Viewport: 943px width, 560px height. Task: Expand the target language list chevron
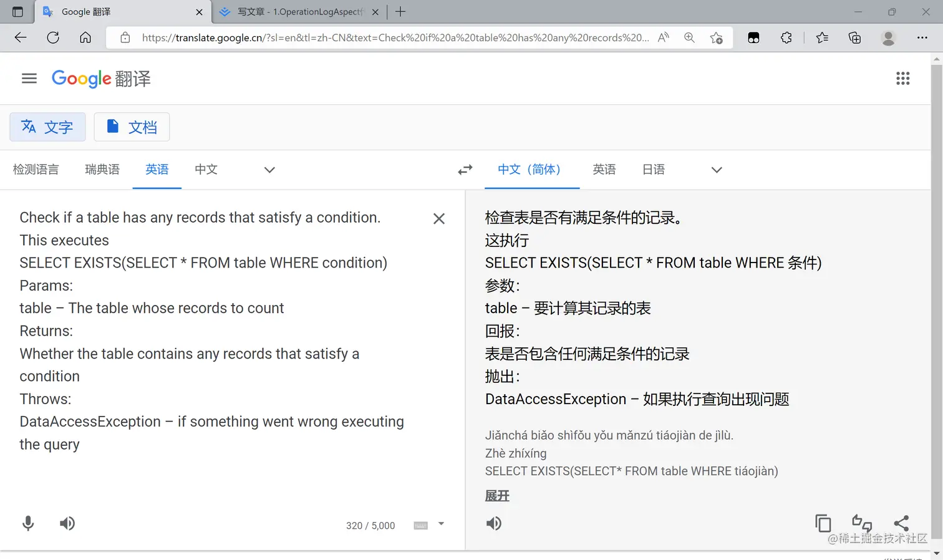(717, 170)
